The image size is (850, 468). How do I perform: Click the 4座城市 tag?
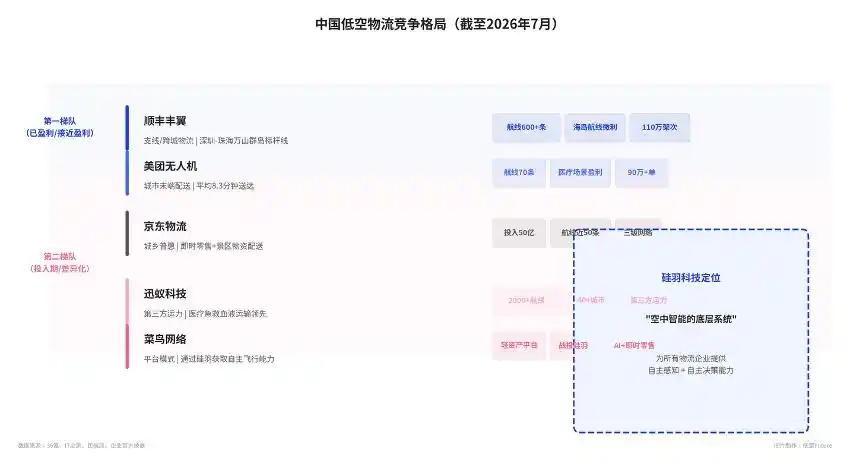tap(590, 300)
